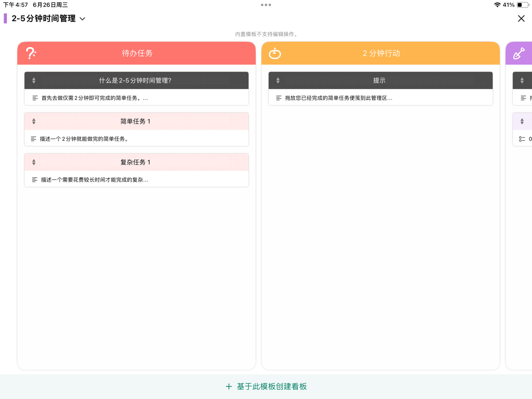Close the template preview with the X

[521, 19]
